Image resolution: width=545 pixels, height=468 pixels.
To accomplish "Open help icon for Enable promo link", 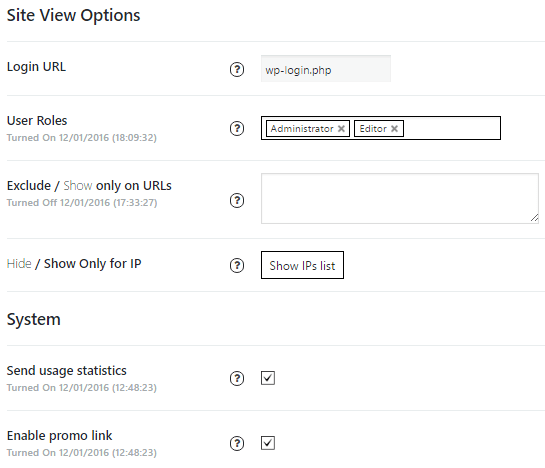I will click(x=237, y=443).
